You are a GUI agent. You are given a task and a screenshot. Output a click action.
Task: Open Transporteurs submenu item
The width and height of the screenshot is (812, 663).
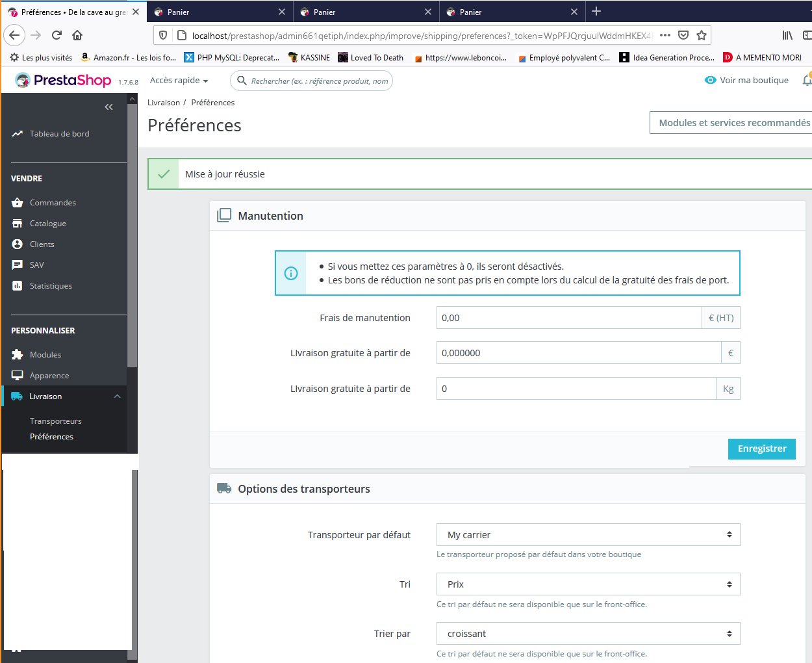[x=56, y=421]
